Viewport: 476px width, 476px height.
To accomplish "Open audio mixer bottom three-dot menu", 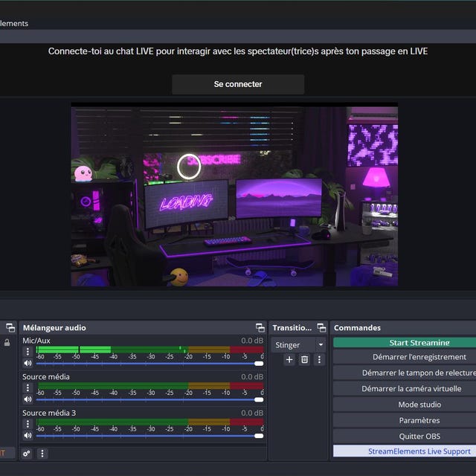I will click(42, 454).
